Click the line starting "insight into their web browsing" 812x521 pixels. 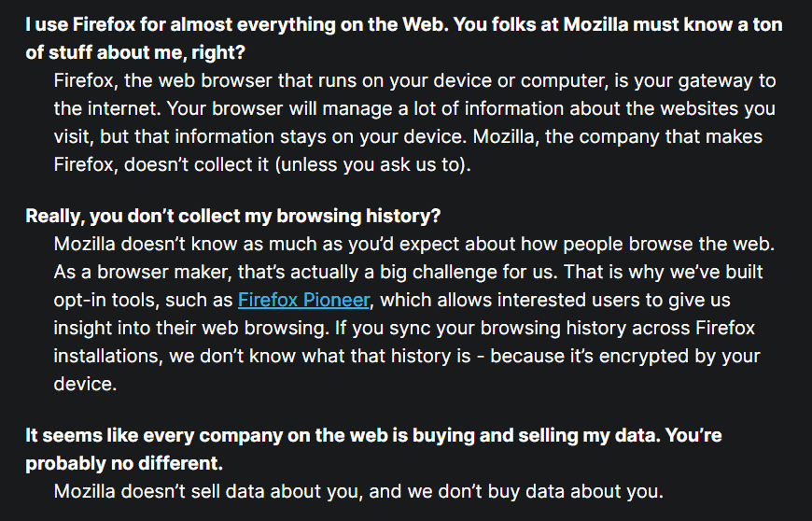point(404,328)
